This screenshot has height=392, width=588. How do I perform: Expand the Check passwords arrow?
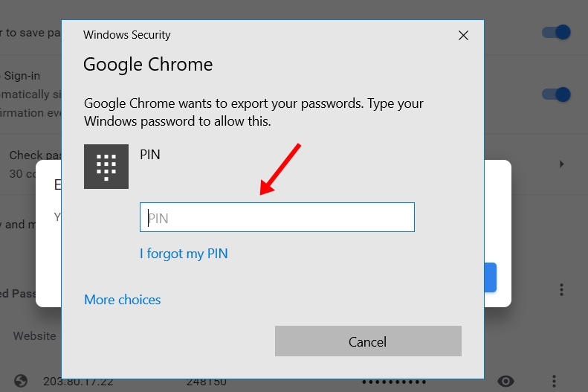(561, 164)
